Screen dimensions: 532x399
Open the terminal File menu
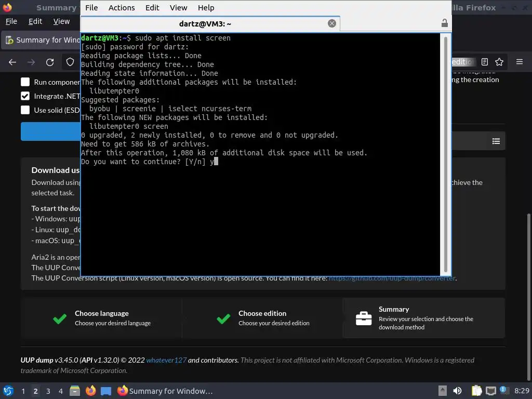click(x=91, y=7)
